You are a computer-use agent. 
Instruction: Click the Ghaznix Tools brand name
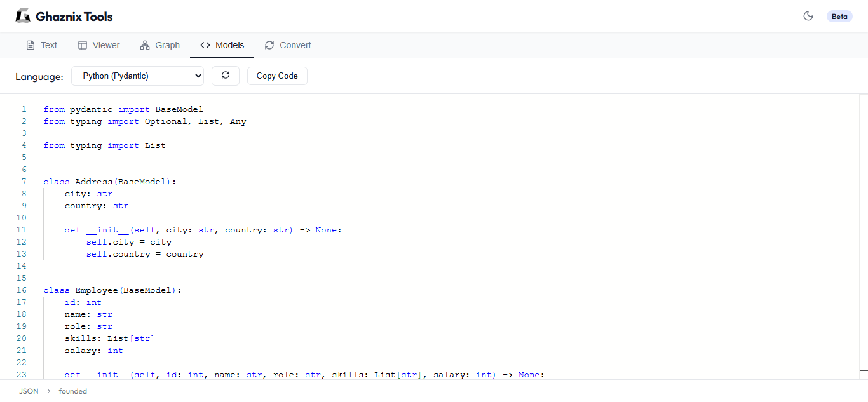click(x=74, y=17)
